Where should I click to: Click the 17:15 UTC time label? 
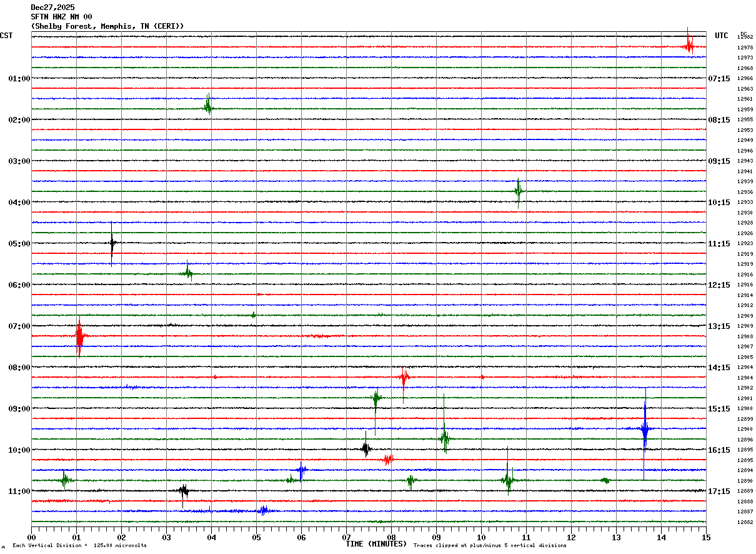click(x=719, y=491)
